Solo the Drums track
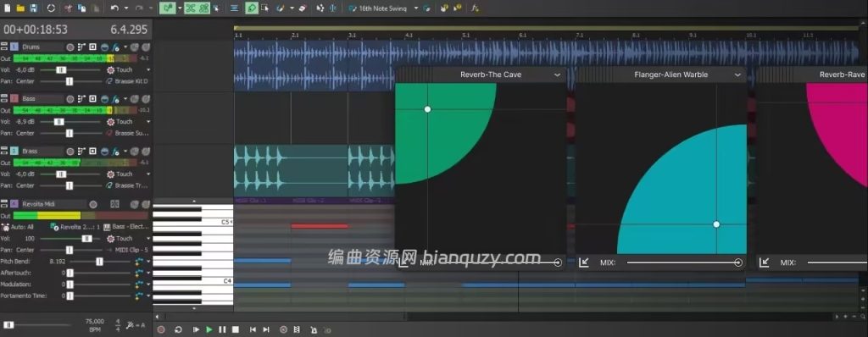Image resolution: width=868 pixels, height=337 pixels. pyautogui.click(x=146, y=47)
